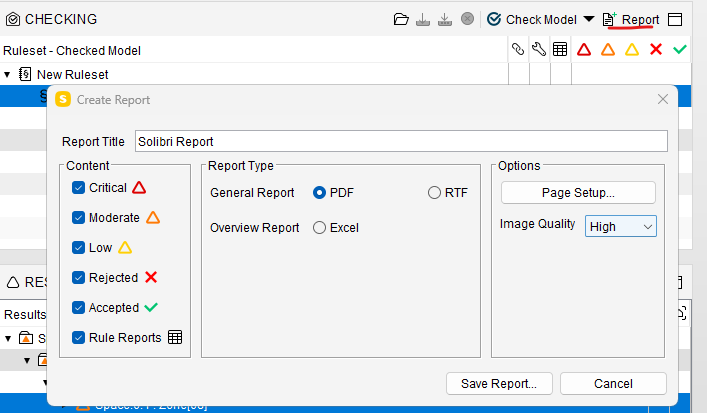Collapse the first Results tree node

(8, 338)
